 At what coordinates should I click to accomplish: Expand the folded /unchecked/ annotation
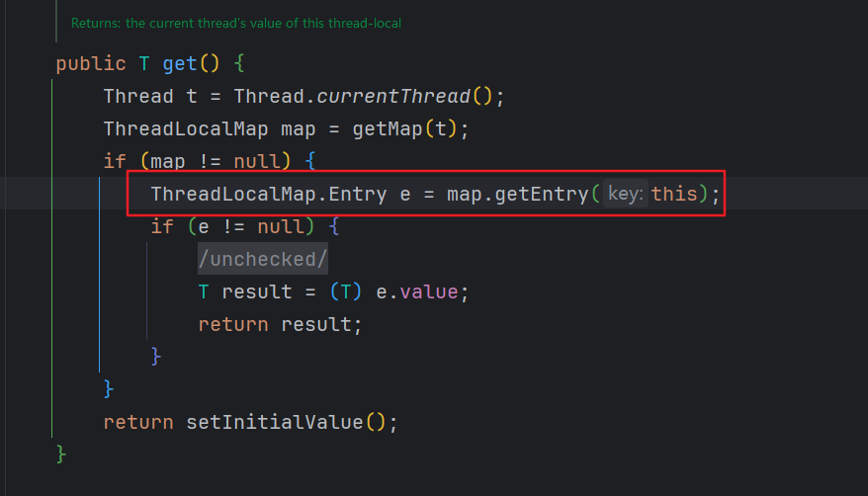(x=262, y=259)
